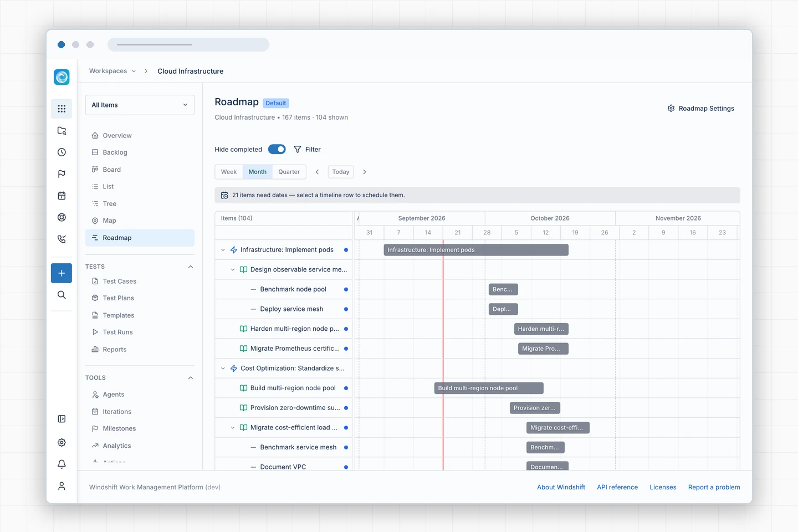Click the browser address bar
Screen dimensions: 798x532
(x=188, y=44)
